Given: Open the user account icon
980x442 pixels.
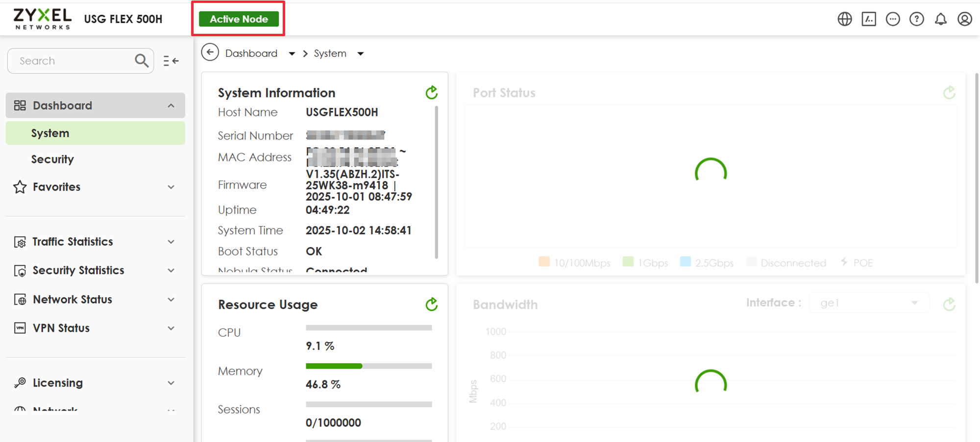Looking at the screenshot, I should coord(965,19).
